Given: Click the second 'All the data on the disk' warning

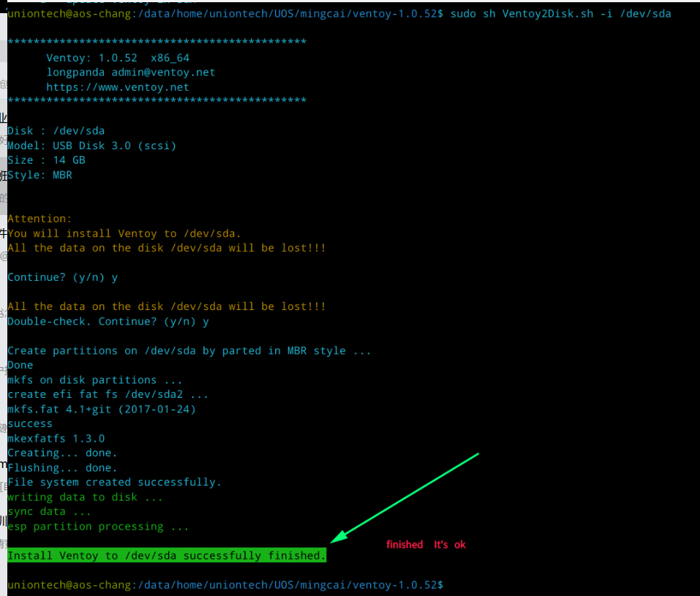Looking at the screenshot, I should (167, 306).
